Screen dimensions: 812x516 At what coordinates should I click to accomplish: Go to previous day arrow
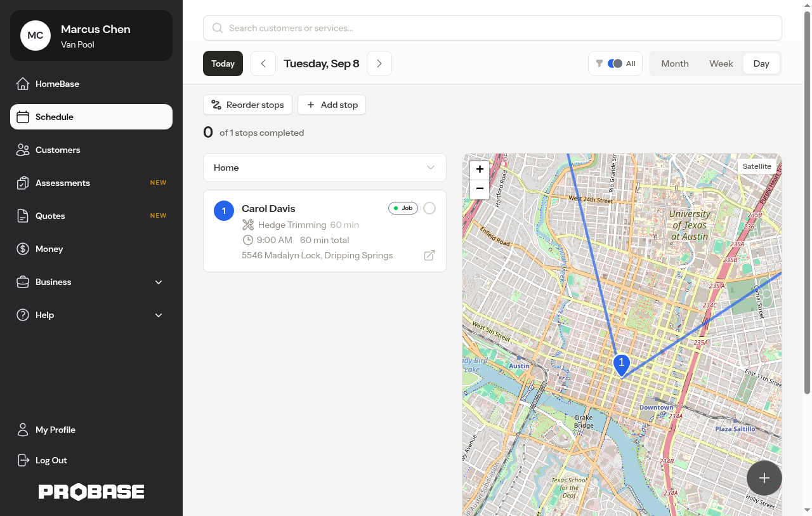[x=263, y=63]
